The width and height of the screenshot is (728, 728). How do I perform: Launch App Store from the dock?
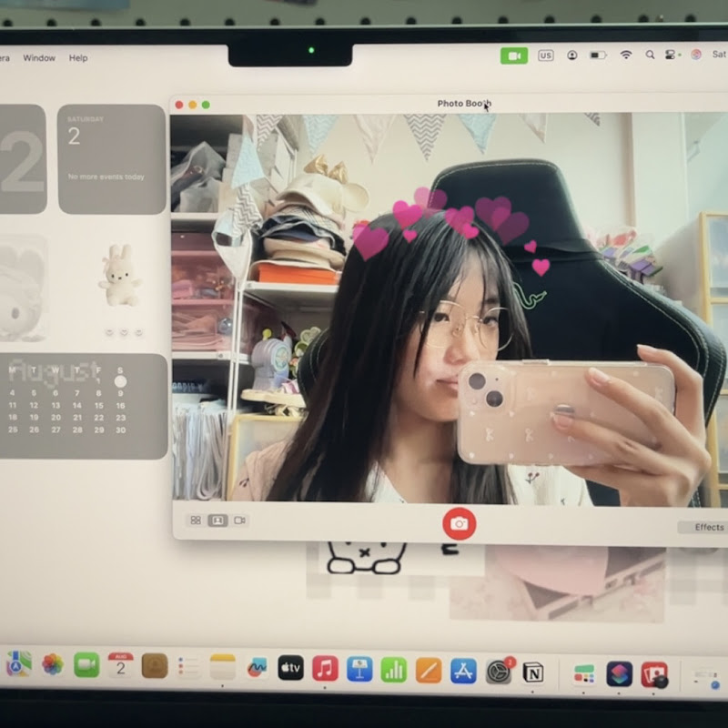pos(463,671)
